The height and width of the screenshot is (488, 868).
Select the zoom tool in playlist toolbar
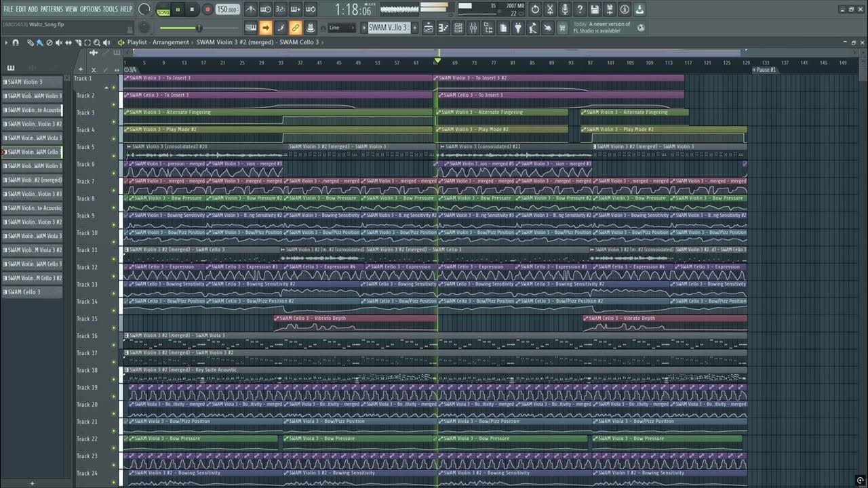coord(97,43)
